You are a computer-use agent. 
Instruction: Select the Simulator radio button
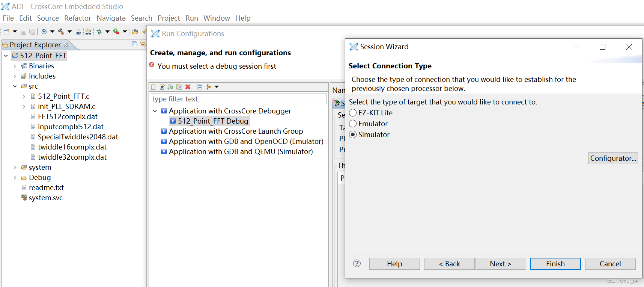point(353,134)
